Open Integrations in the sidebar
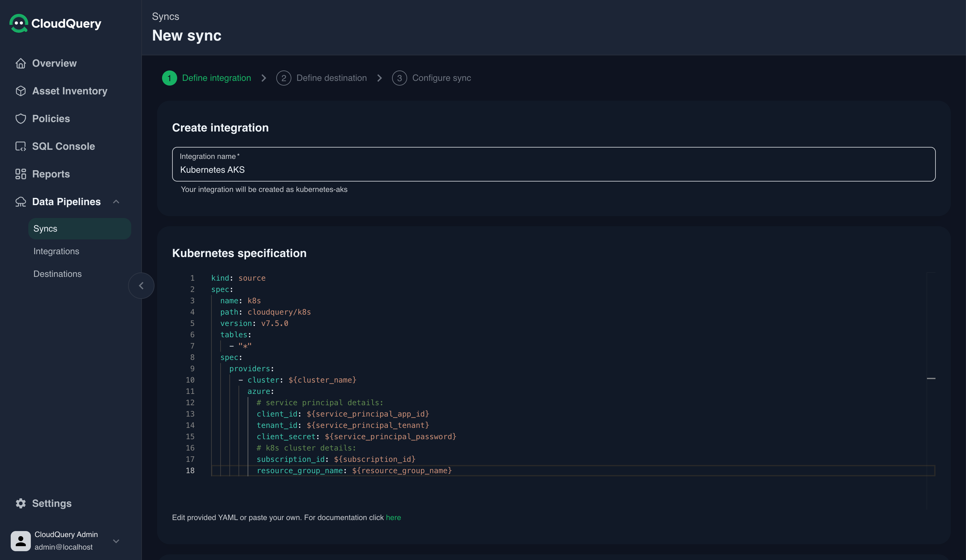The image size is (966, 560). 56,251
